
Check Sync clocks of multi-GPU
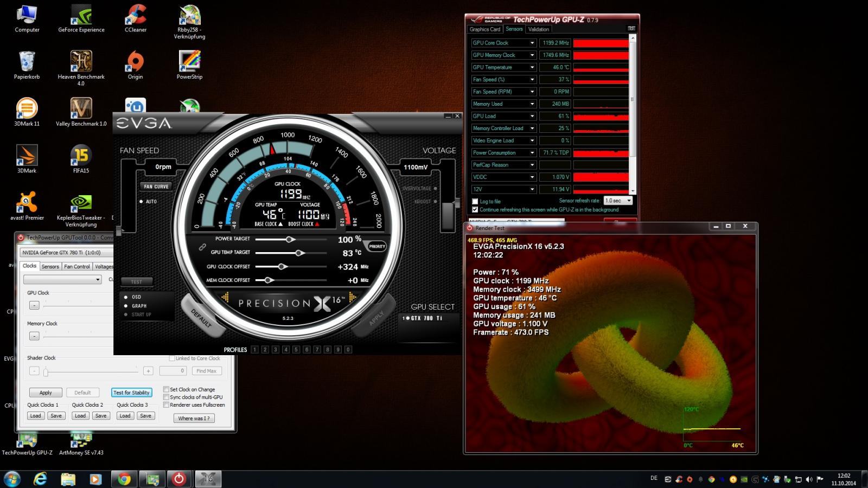166,397
